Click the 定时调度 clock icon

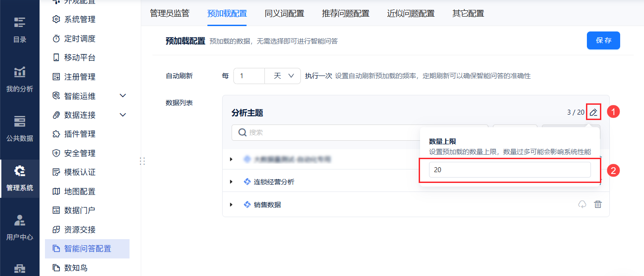[x=56, y=39]
